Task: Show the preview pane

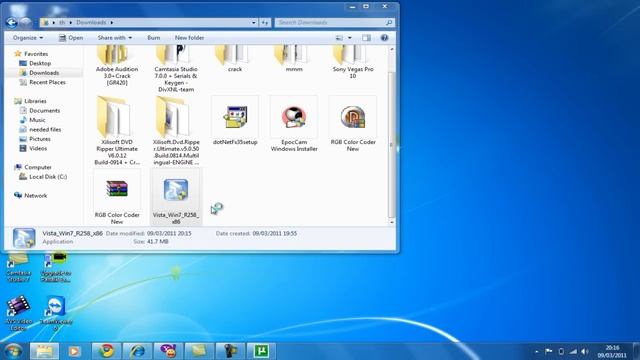Action: click(366, 38)
